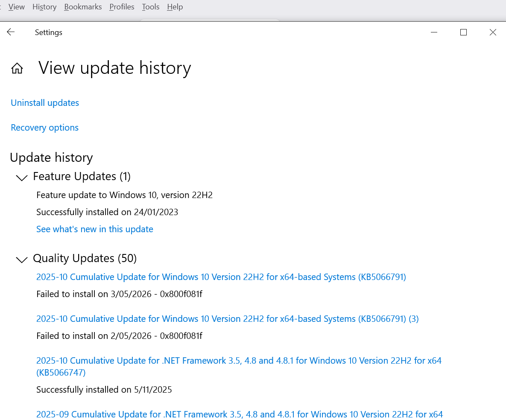The height and width of the screenshot is (420, 506).
Task: Open the Profiles menu
Action: pyautogui.click(x=122, y=7)
